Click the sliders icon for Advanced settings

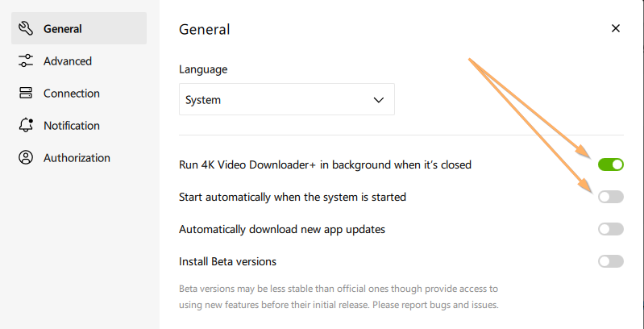click(x=27, y=61)
